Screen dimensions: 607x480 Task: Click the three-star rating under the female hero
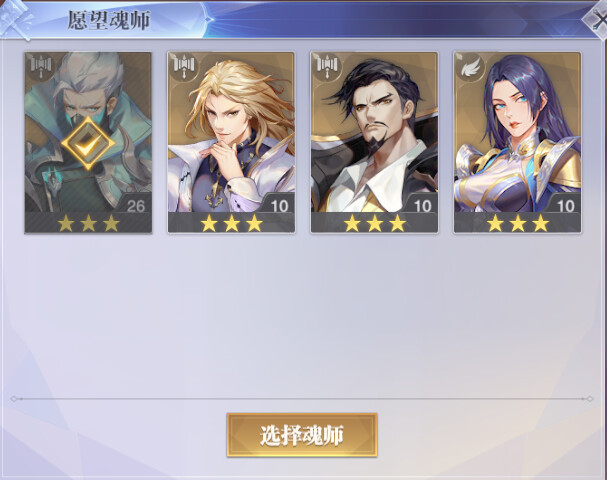(518, 223)
